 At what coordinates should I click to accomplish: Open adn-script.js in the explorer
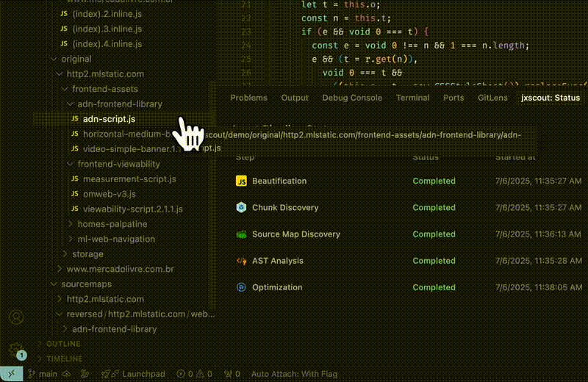[109, 119]
